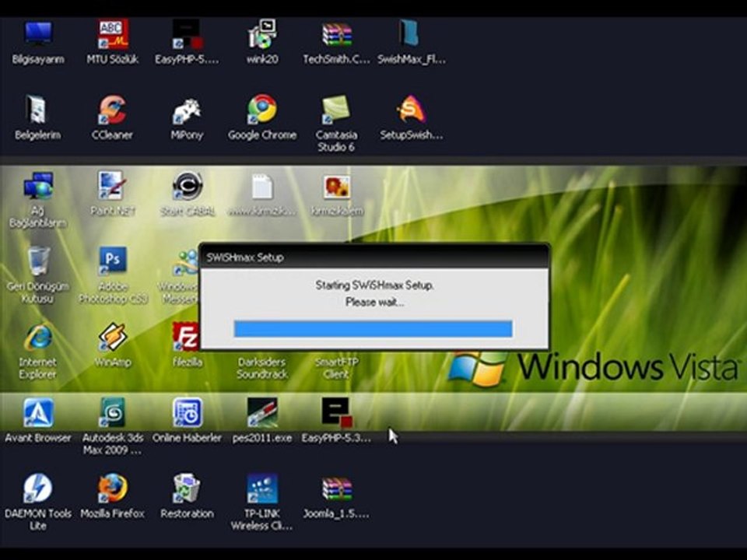Click the Google Chrome icon
747x560 pixels.
pyautogui.click(x=262, y=110)
